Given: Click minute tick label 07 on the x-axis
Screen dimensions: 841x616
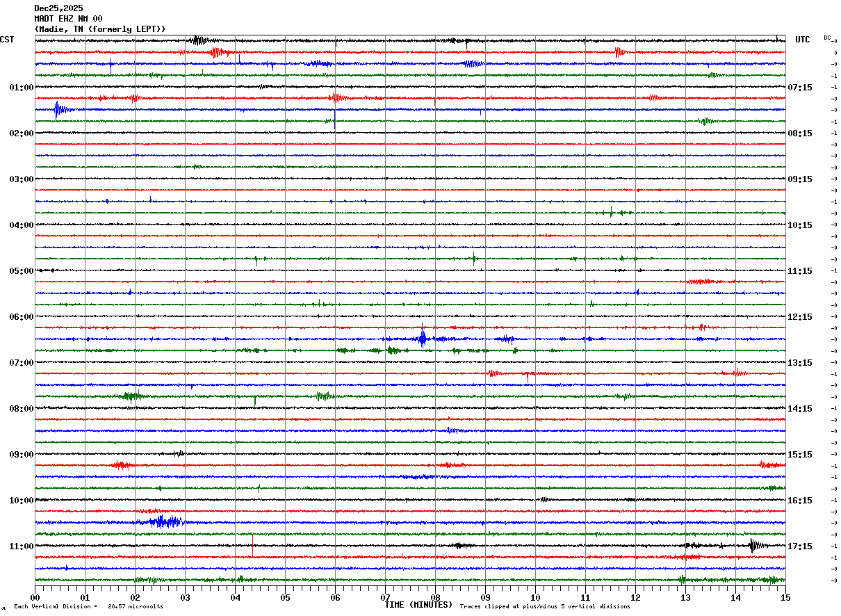Looking at the screenshot, I should coord(385,597).
